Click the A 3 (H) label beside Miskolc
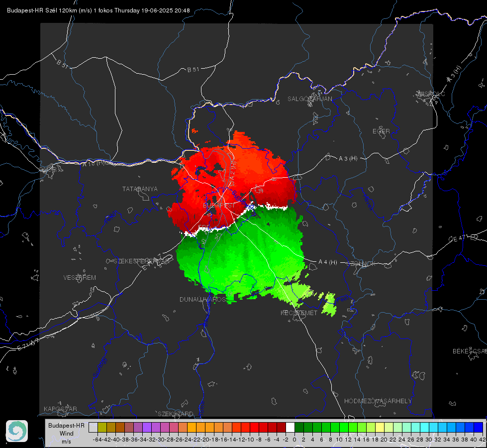 (x=454, y=75)
